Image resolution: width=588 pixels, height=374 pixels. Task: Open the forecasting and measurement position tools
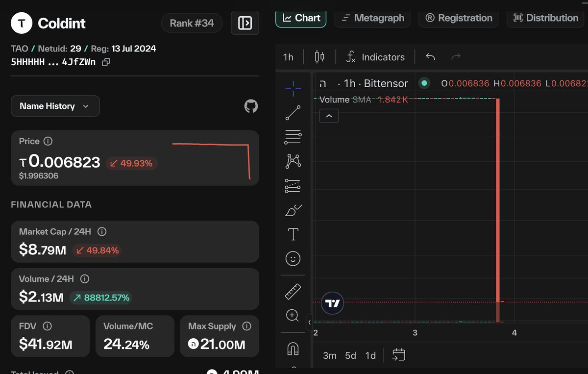coord(293,186)
